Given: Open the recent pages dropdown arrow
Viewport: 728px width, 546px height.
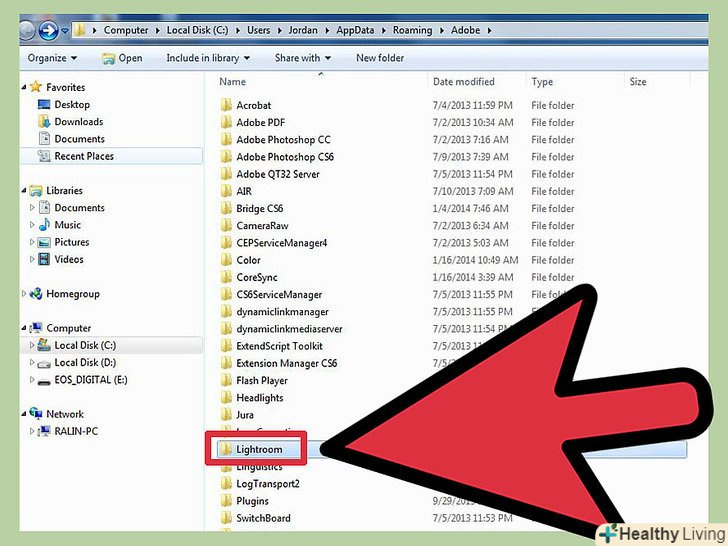Looking at the screenshot, I should (65, 31).
